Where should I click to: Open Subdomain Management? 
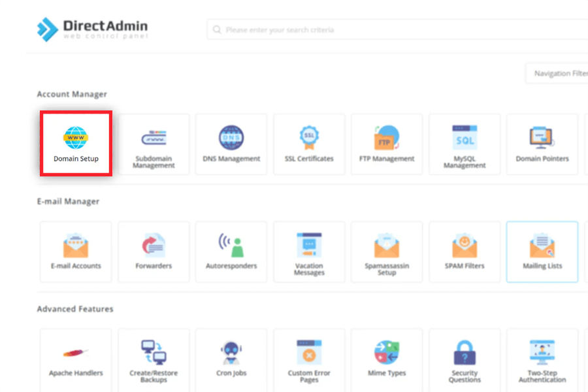154,144
